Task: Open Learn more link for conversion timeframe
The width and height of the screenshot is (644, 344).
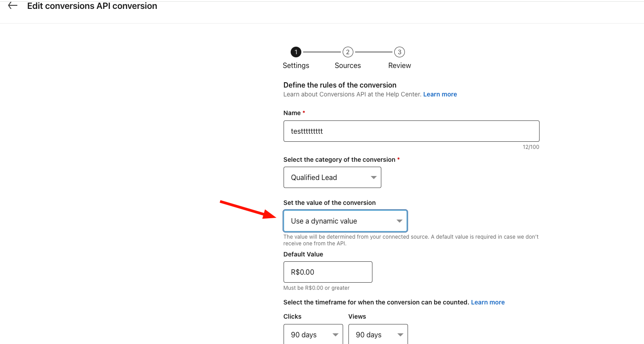Action: (x=488, y=302)
